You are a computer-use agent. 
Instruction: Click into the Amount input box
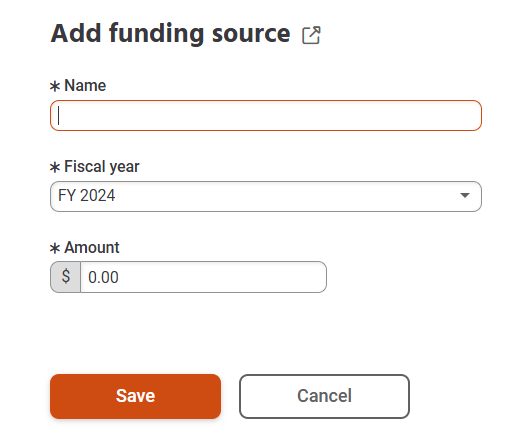(x=203, y=277)
